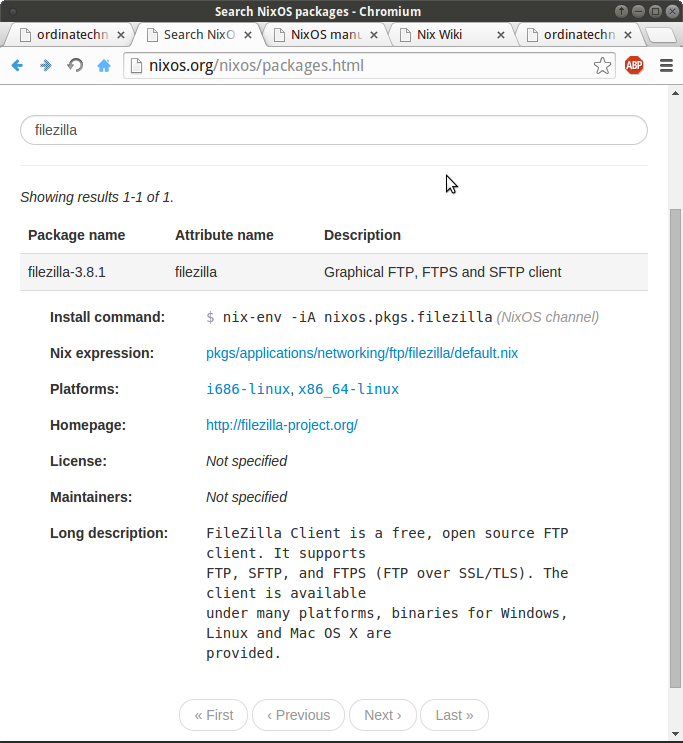This screenshot has width=683, height=743.
Task: Visit the filezilla-project.org homepage link
Action: (x=282, y=425)
